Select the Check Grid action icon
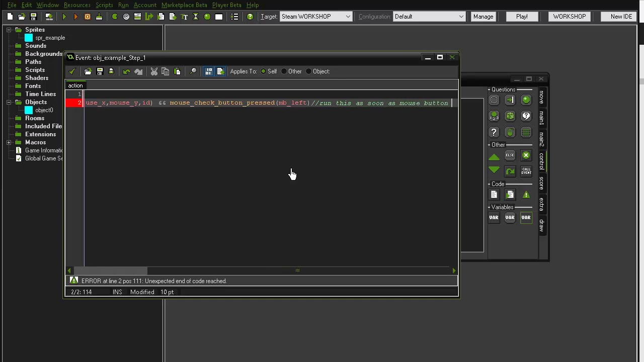Screen dimensions: 644x362 [526, 132]
